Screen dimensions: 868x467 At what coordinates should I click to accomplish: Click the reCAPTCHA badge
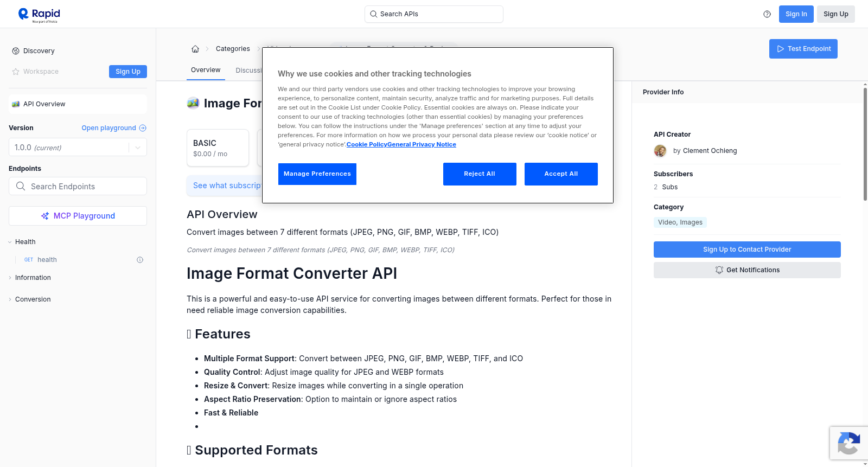[848, 443]
